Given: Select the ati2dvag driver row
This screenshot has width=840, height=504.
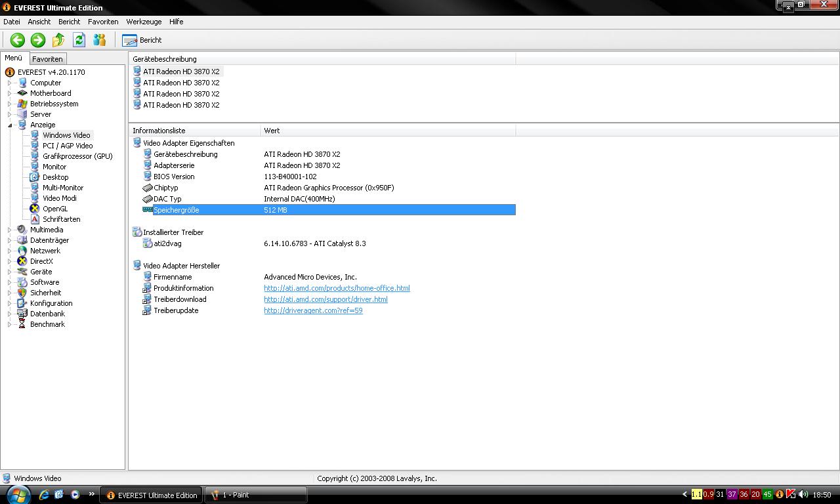Looking at the screenshot, I should coord(329,243).
